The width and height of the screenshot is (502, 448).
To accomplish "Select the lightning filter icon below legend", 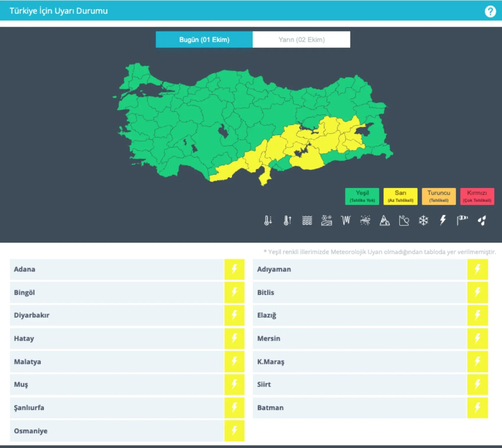I will (x=443, y=220).
